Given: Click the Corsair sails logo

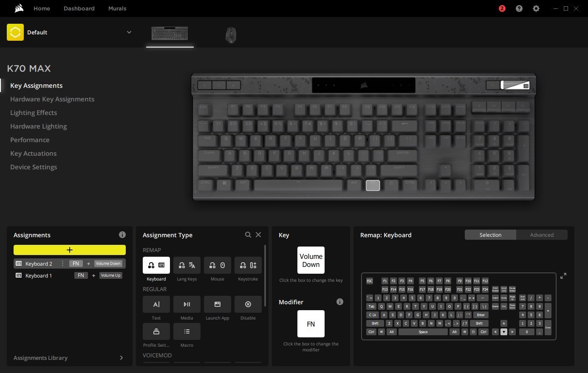Looking at the screenshot, I should click(x=19, y=8).
